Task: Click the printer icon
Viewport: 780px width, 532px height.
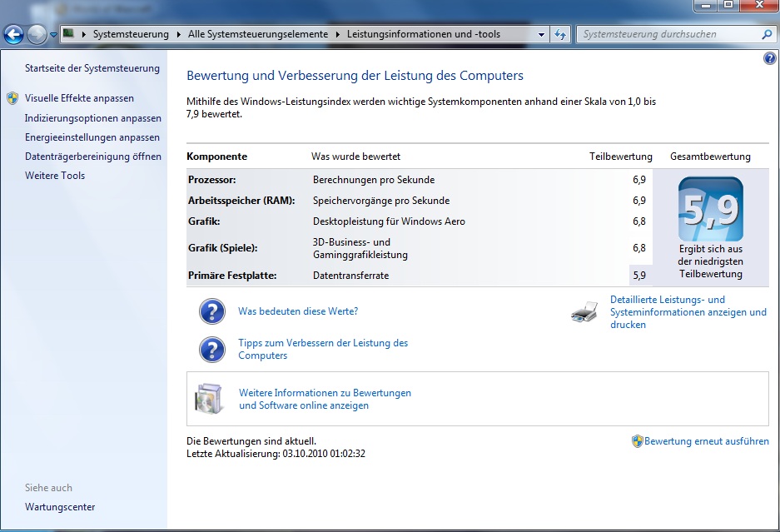Action: click(x=584, y=311)
